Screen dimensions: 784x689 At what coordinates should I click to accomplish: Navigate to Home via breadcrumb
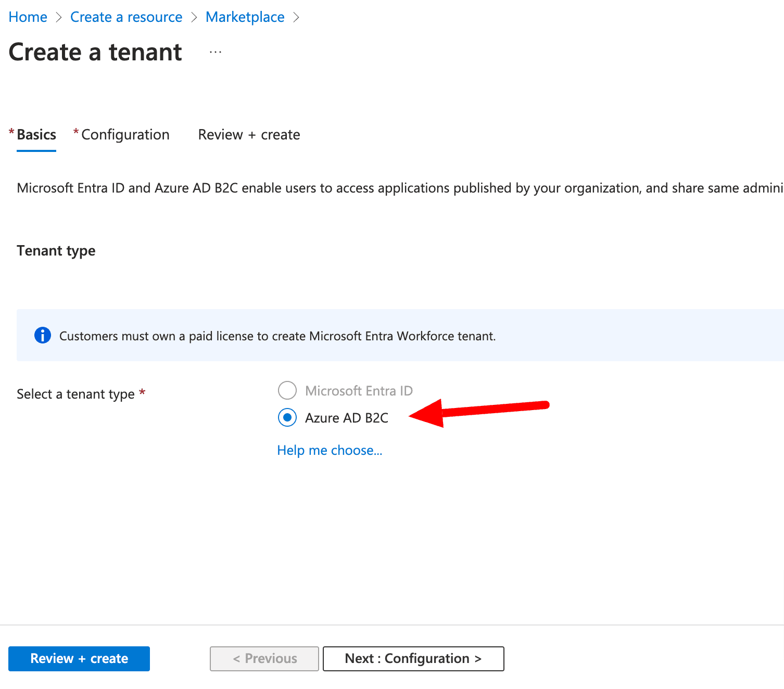coord(28,17)
